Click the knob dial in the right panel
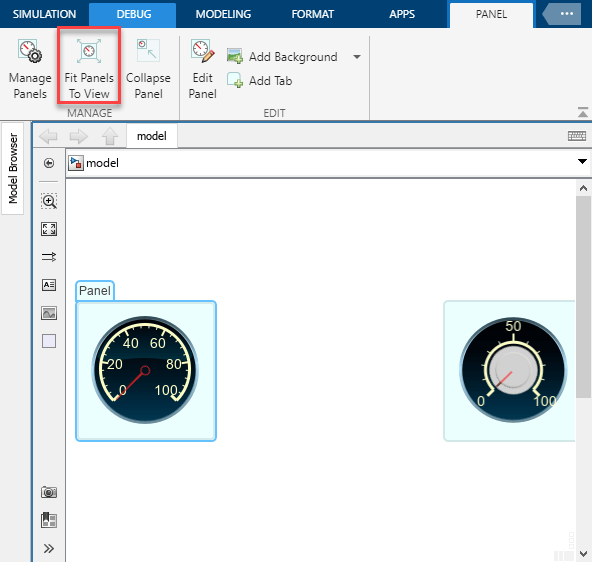592x562 pixels. coord(513,370)
